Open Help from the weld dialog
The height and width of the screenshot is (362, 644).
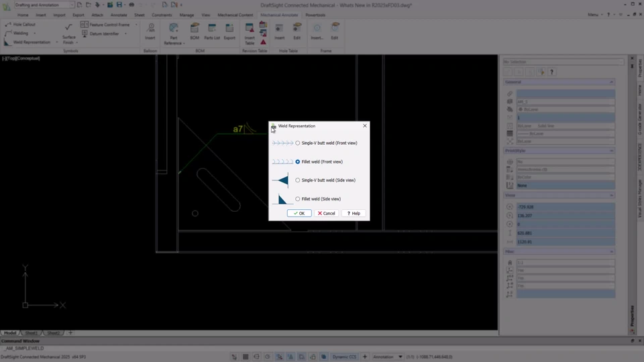pyautogui.click(x=354, y=213)
